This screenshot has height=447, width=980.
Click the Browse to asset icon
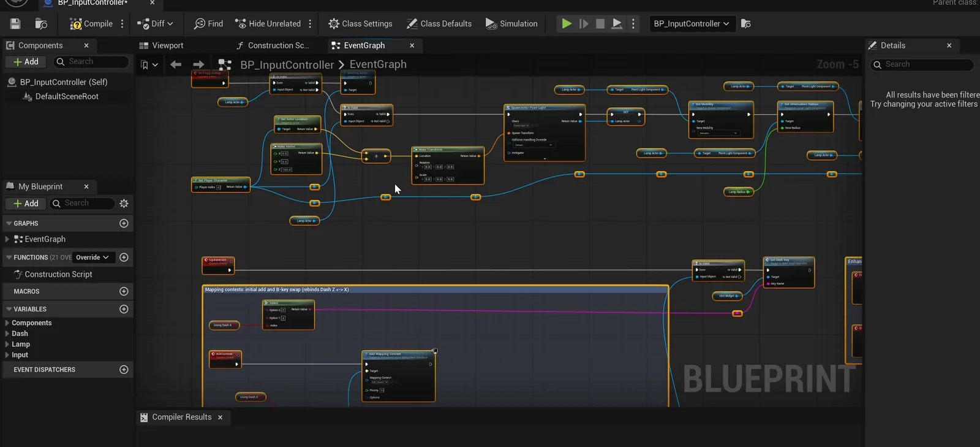41,24
